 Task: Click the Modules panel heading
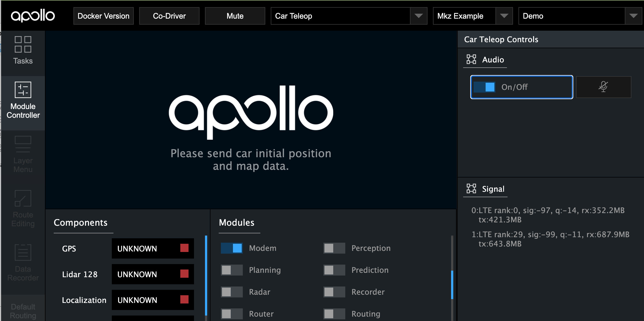[x=237, y=223]
